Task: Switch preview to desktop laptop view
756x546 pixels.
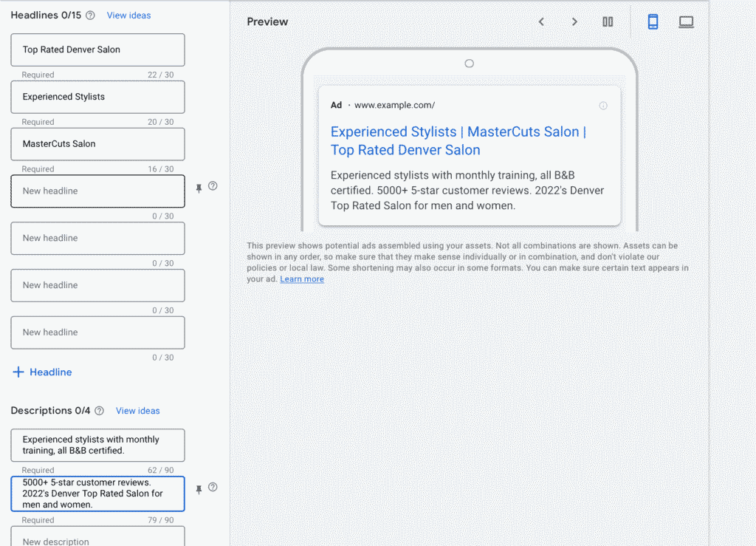Action: [x=686, y=22]
